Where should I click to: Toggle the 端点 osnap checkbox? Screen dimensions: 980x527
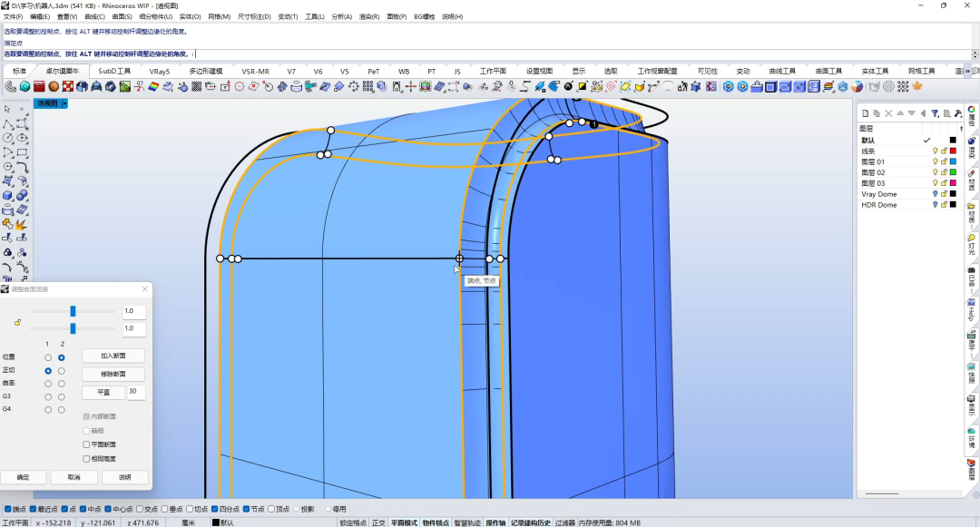point(7,510)
